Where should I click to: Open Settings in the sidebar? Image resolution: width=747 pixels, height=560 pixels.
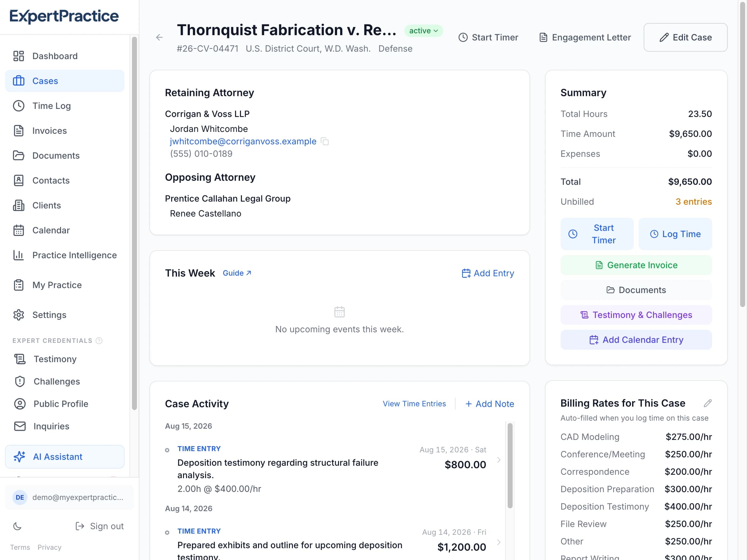[65, 315]
